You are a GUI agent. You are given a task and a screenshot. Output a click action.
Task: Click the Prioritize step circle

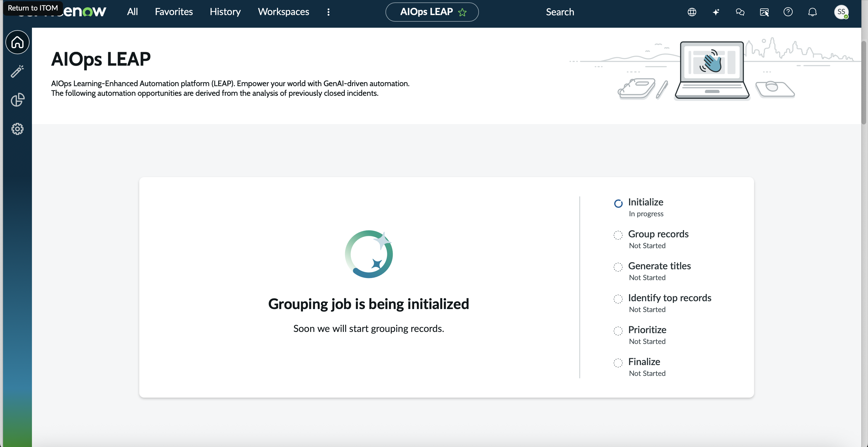click(618, 331)
